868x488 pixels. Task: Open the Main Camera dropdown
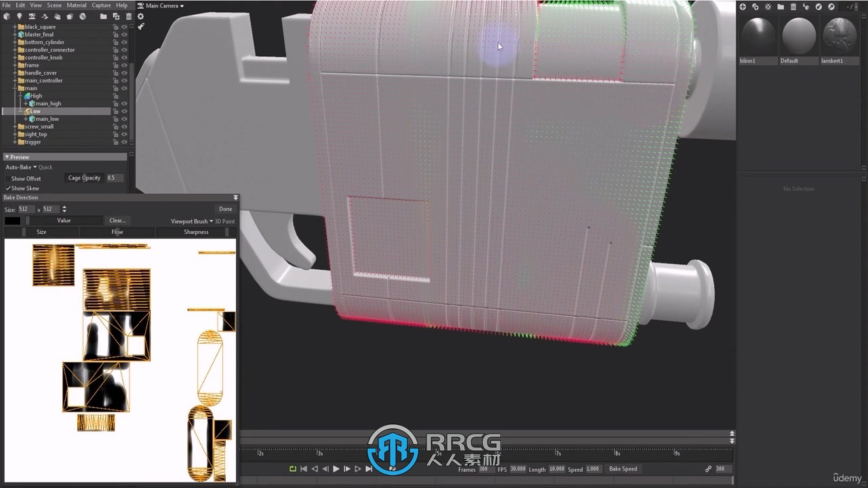pyautogui.click(x=165, y=5)
